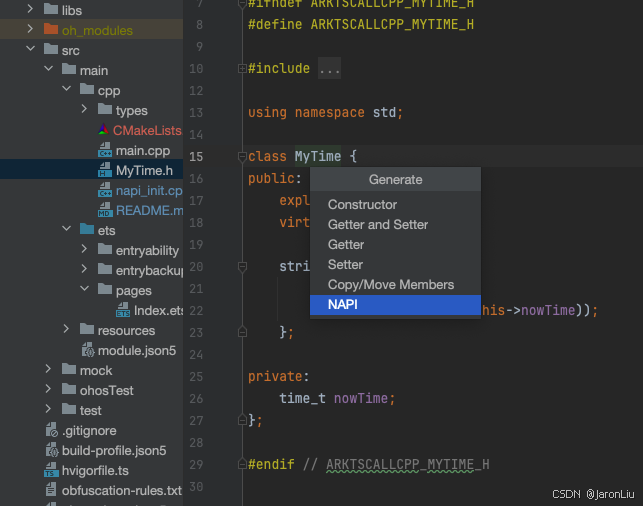
Task: Click fold end marker at line 27
Action: pyautogui.click(x=242, y=420)
